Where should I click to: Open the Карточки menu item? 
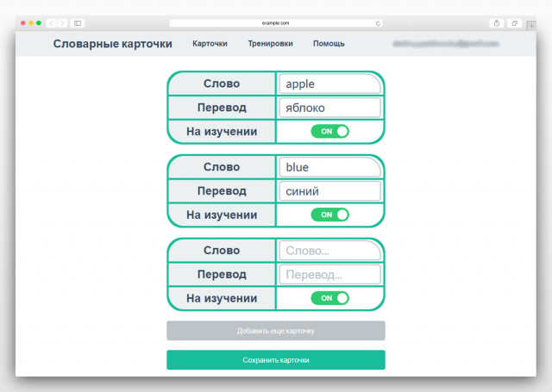pyautogui.click(x=210, y=44)
